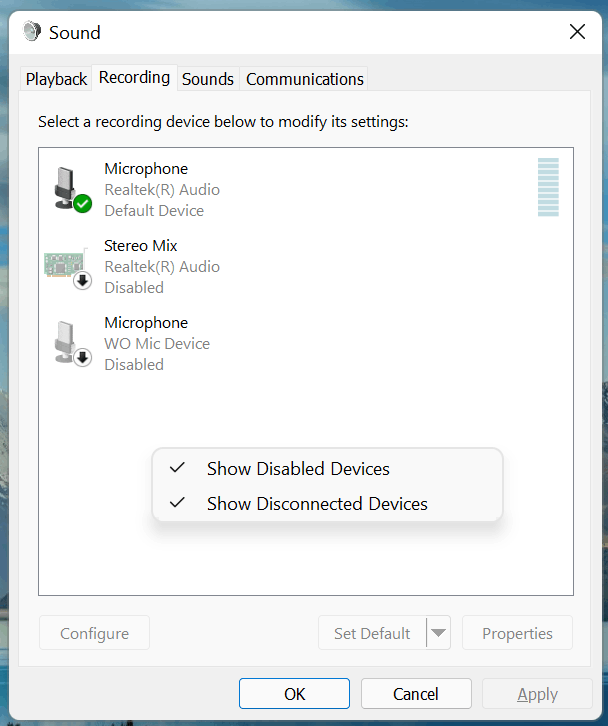Toggle Show Disabled Devices option

click(x=298, y=469)
